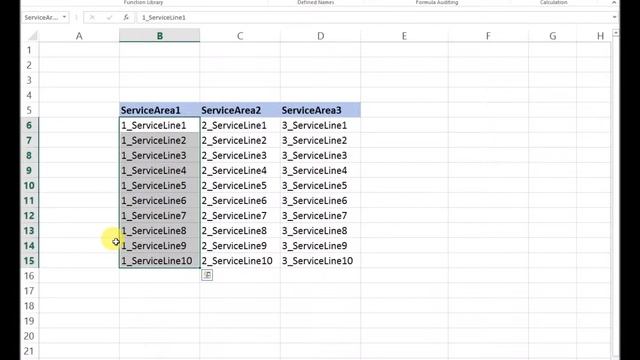Select column C header
Viewport: 640px width, 360px height.
(240, 36)
